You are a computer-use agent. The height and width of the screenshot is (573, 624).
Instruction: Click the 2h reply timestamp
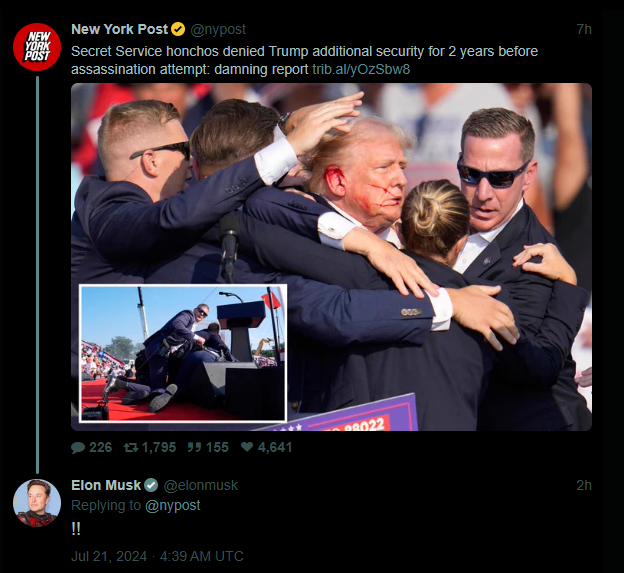click(x=584, y=485)
